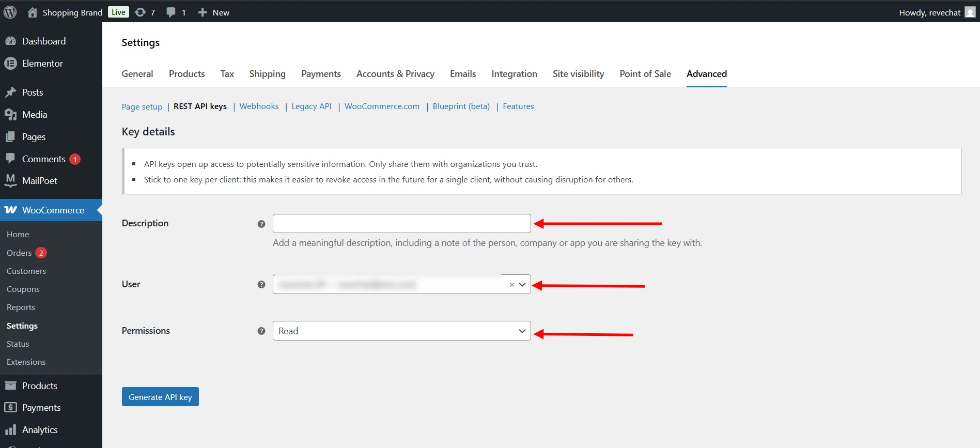
Task: Switch to the General settings tab
Action: point(137,74)
